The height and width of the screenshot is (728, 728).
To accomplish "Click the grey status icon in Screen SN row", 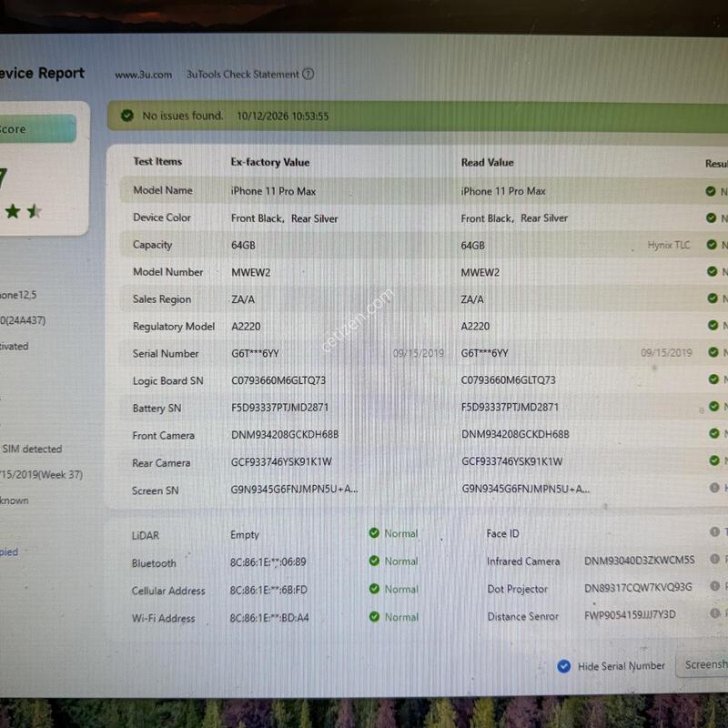I will coord(714,488).
